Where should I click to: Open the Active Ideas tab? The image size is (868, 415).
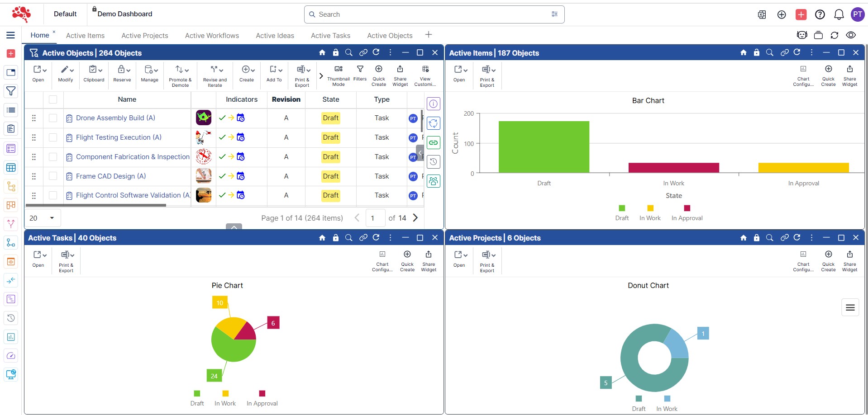[x=275, y=36]
